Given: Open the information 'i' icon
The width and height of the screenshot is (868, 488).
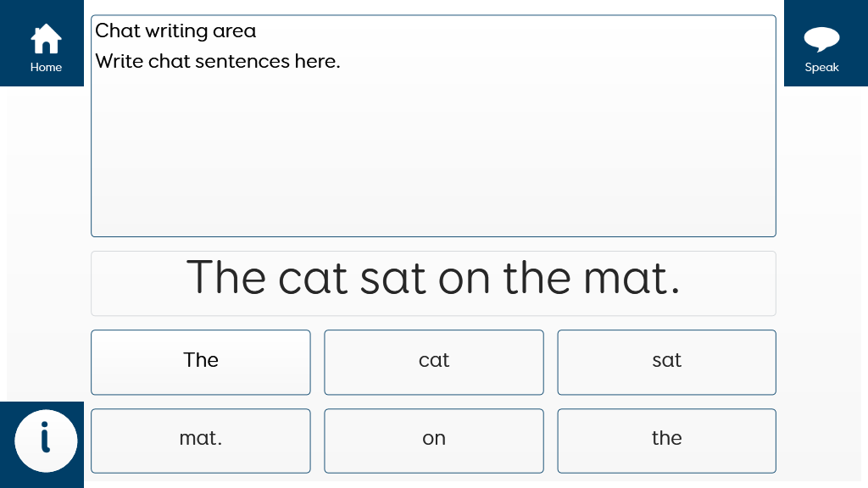Looking at the screenshot, I should point(46,441).
